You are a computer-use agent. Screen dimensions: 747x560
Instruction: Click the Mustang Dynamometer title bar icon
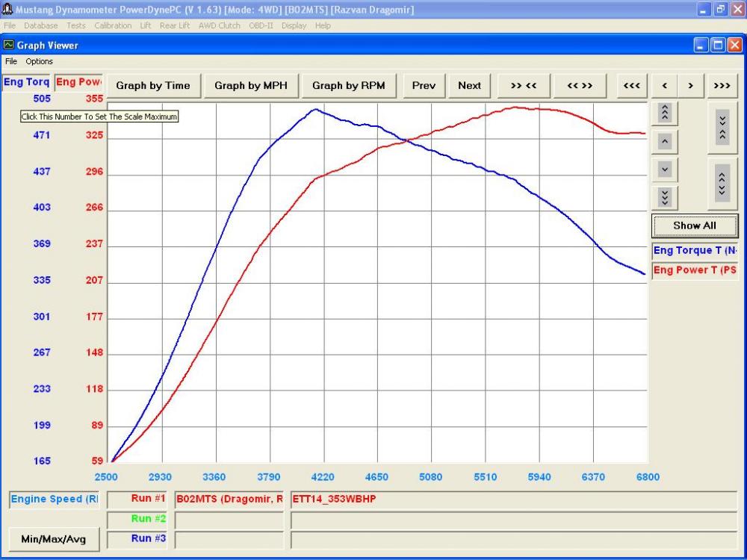pos(7,10)
